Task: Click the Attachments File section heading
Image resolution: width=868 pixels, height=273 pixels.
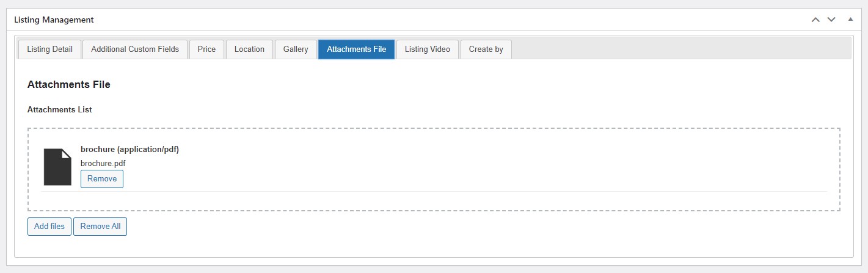Action: 69,85
